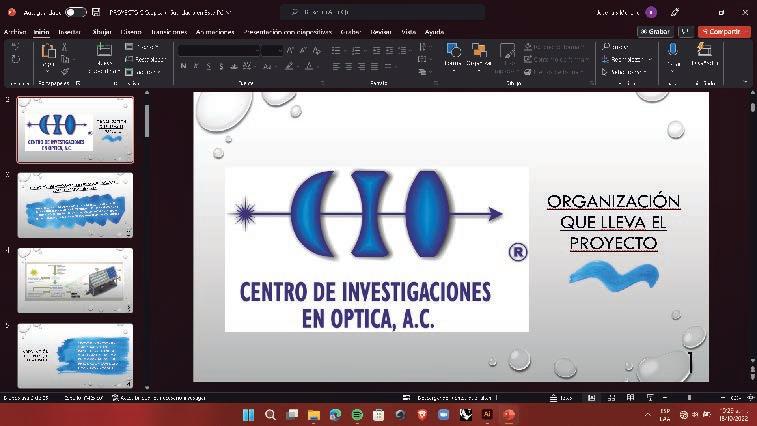Toggle Underline (S) formatting
Viewport: 757px width, 426px height.
click(209, 66)
